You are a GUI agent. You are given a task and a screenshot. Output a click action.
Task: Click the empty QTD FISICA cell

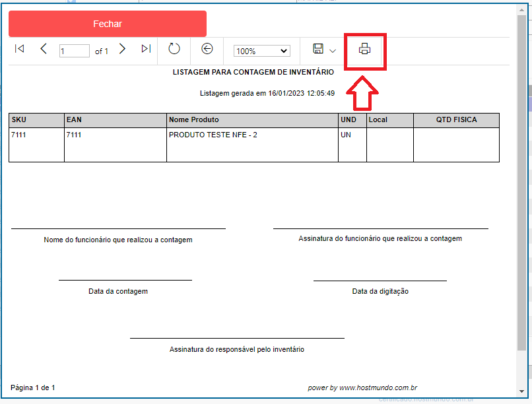coord(456,144)
